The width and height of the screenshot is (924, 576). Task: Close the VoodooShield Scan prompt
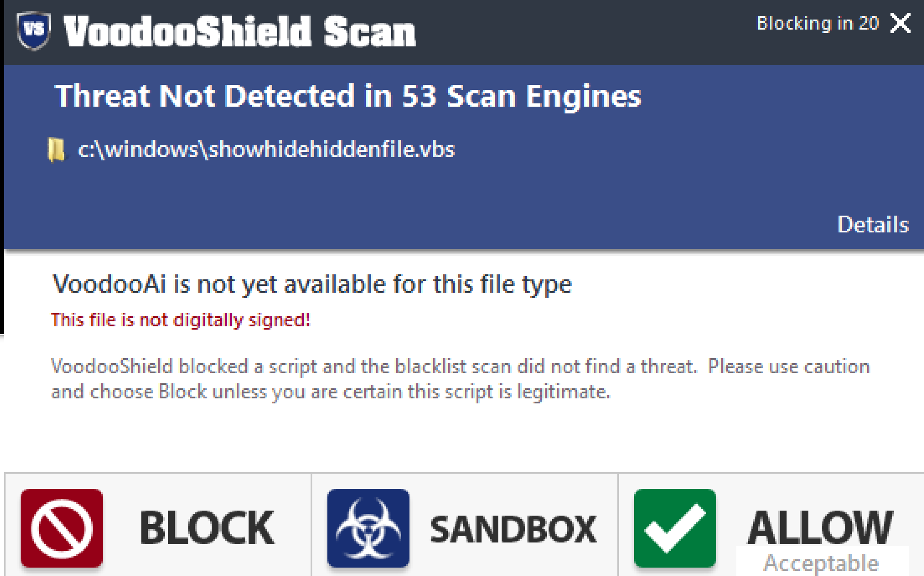(901, 23)
